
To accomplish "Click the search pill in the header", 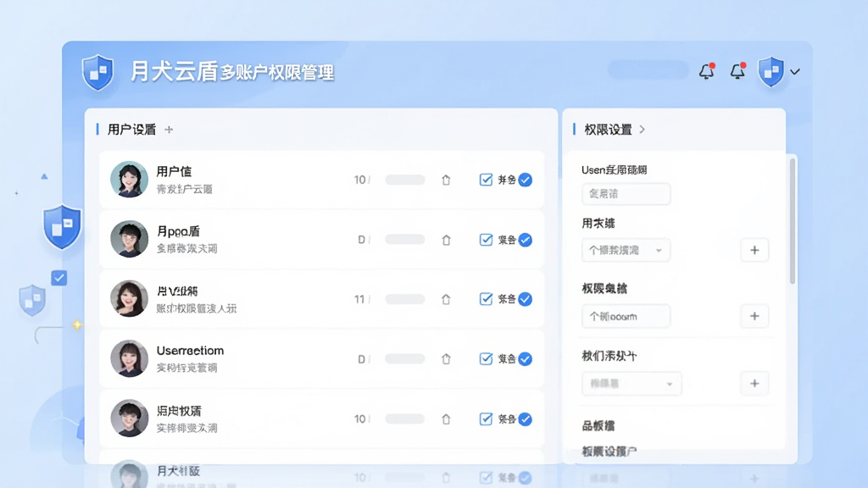I will pyautogui.click(x=648, y=70).
